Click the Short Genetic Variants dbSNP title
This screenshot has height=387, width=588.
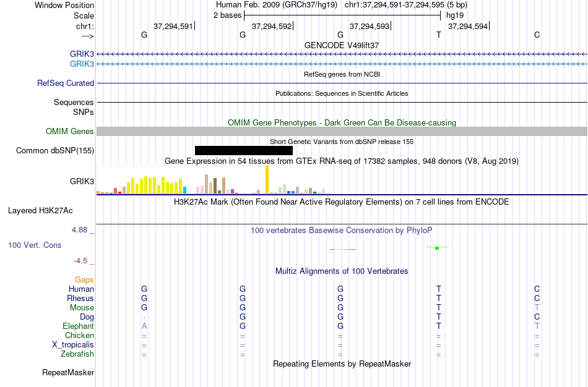342,142
